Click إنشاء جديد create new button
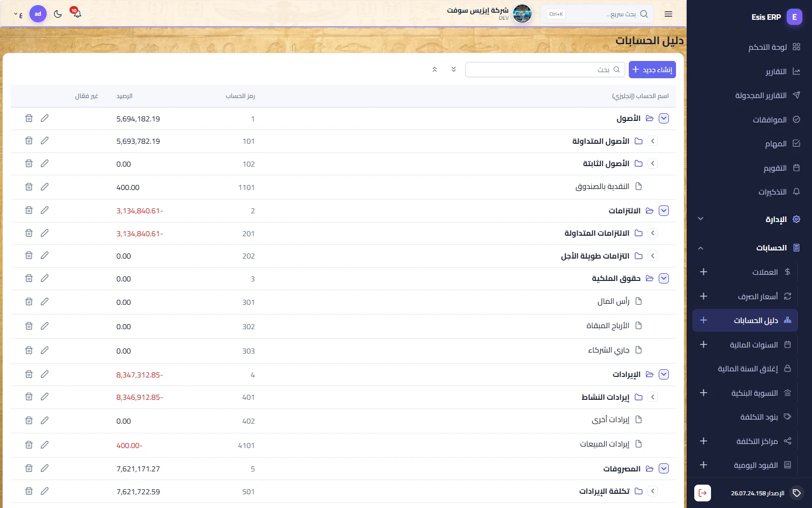Viewport: 812px width, 508px height. (x=652, y=70)
